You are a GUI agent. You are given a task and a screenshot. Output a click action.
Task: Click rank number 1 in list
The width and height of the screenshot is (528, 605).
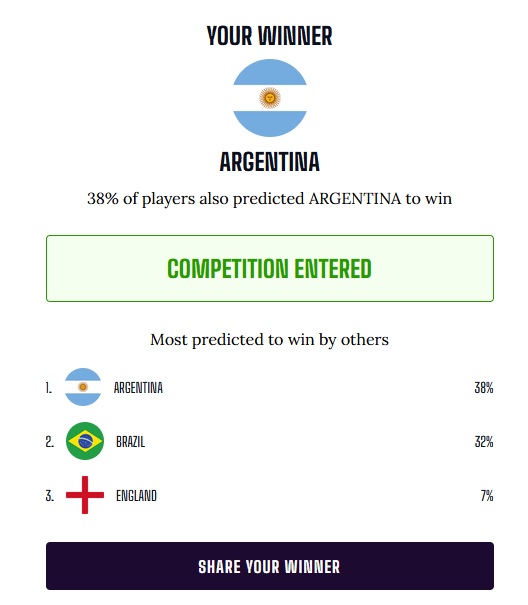click(x=48, y=387)
